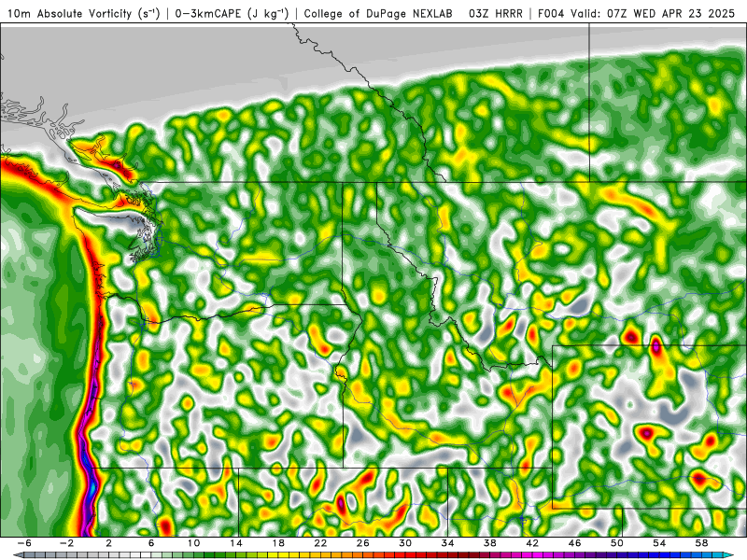Click the "38" color scale label
747x560 pixels.
[489, 543]
